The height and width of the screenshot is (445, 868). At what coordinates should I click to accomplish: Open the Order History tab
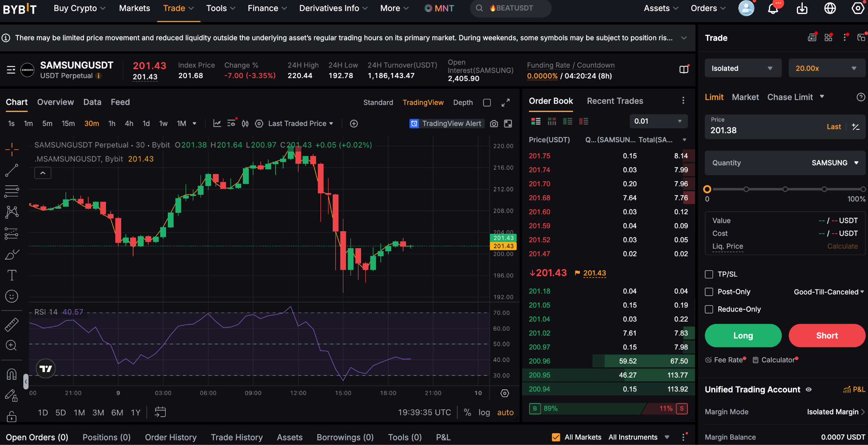point(171,437)
